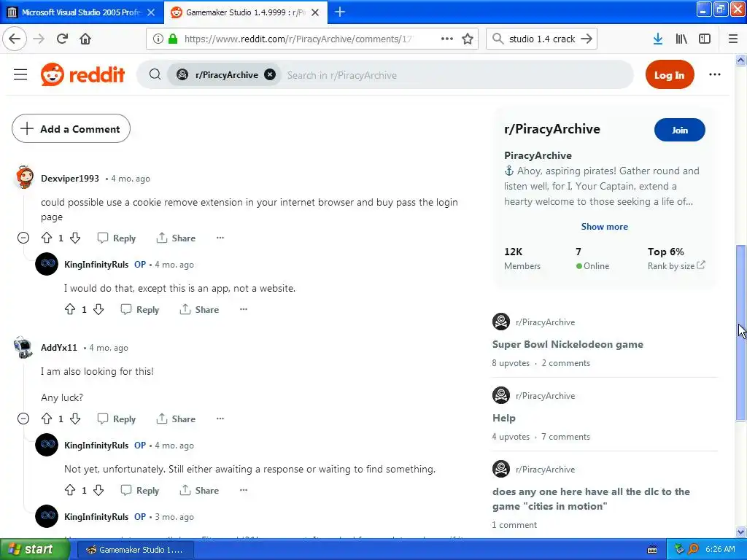Downvote the 'Not yet, unfortunately' reply
Screen dimensions: 747x560
tap(98, 490)
